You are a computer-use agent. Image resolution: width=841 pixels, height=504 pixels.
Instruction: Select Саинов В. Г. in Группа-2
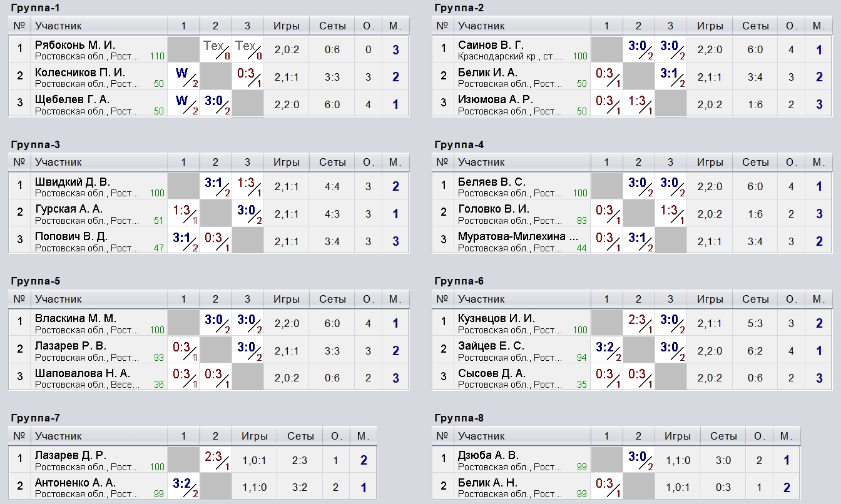491,45
